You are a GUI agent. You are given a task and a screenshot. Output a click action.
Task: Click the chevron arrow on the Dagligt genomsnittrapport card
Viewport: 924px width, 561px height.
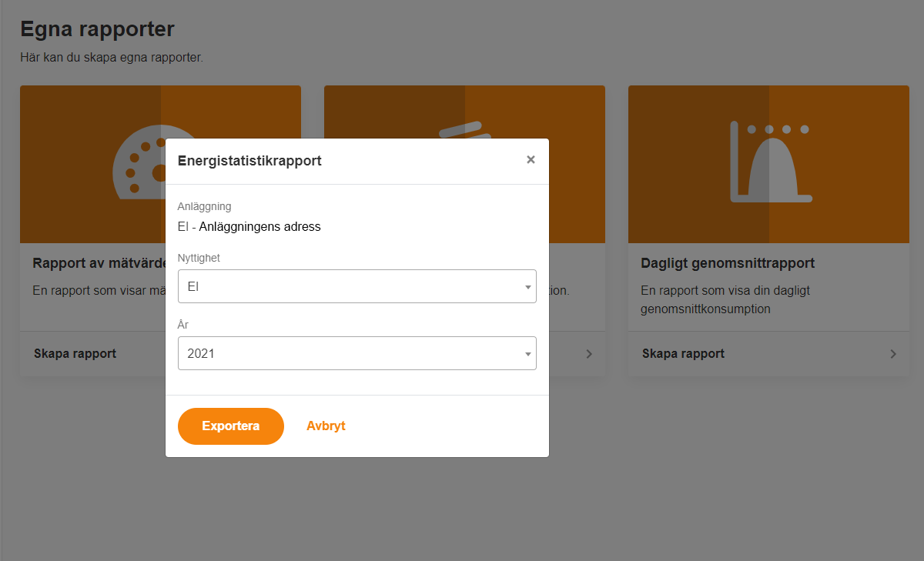[x=893, y=354]
